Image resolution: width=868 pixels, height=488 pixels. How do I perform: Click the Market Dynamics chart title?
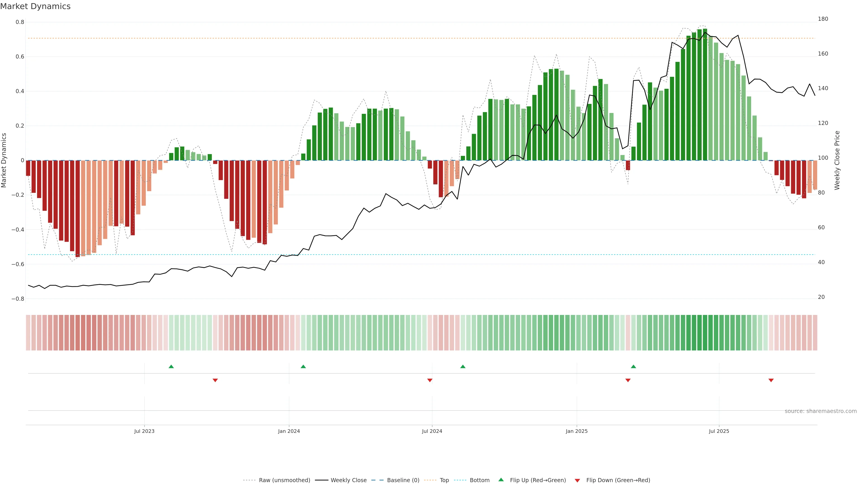pyautogui.click(x=35, y=6)
